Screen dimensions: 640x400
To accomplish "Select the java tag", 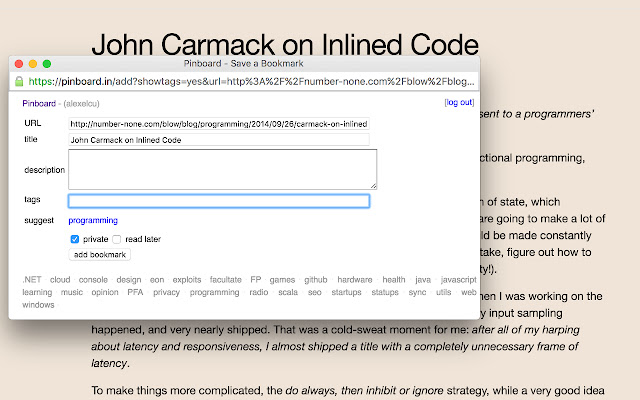I will (x=423, y=280).
